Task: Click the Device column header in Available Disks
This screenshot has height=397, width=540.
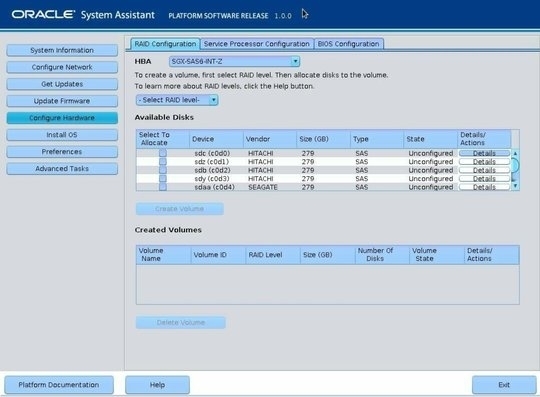Action: pos(216,139)
